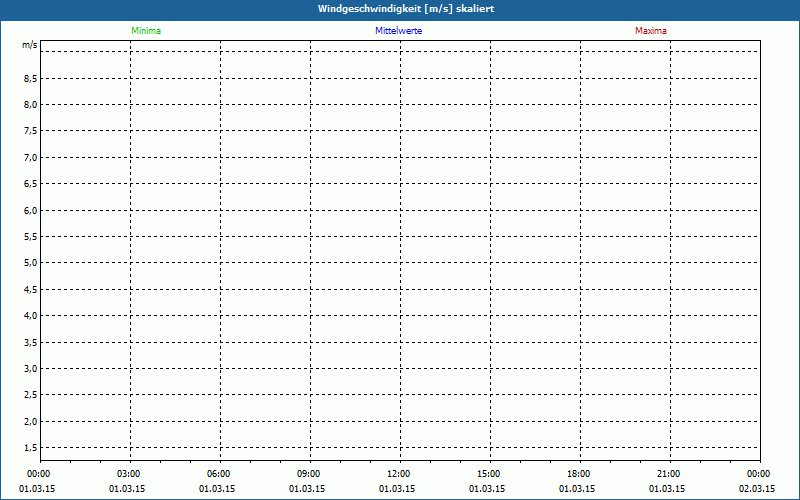Click the 3,5 y-axis value

click(31, 342)
